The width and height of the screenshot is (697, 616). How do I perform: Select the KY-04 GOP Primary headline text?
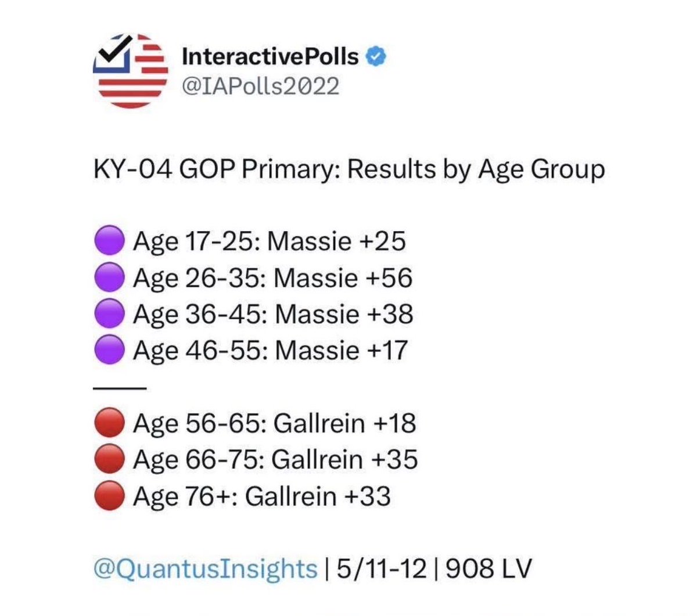pos(349,170)
